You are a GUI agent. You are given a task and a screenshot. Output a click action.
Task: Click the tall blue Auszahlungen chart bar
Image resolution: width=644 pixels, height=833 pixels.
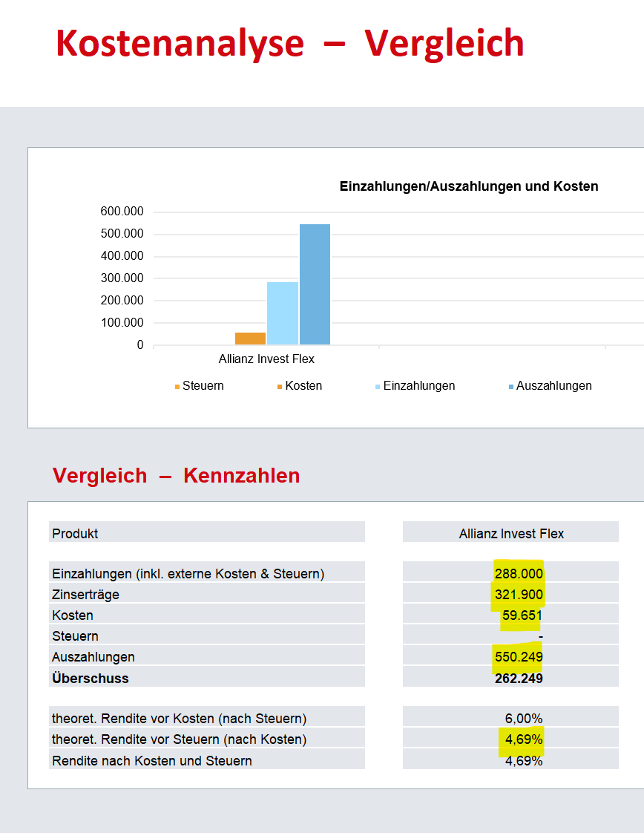[315, 284]
